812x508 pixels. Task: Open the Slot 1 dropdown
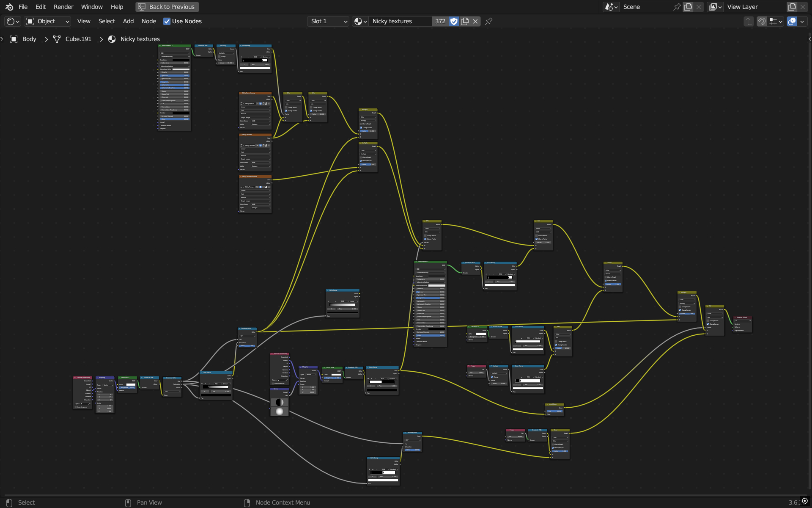pyautogui.click(x=329, y=21)
